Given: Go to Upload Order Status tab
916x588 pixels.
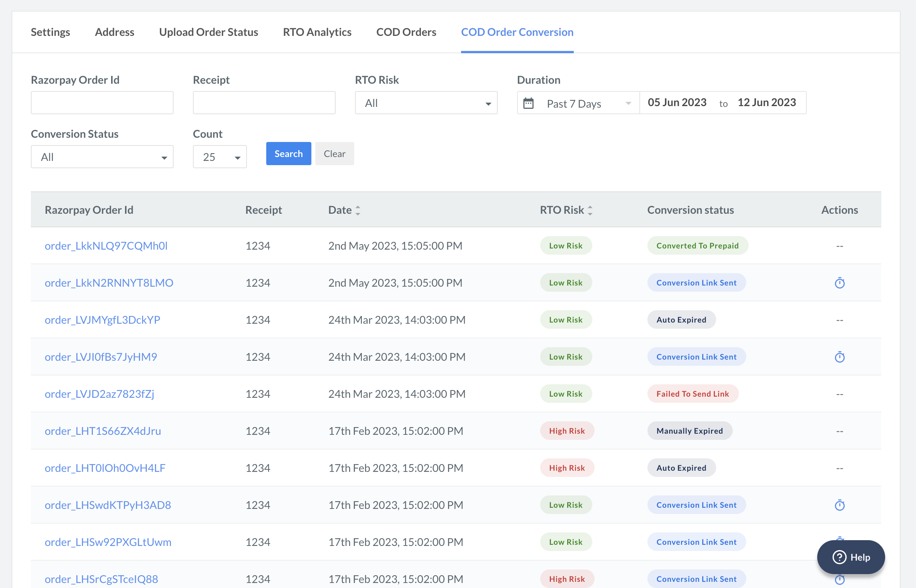Looking at the screenshot, I should 209,32.
